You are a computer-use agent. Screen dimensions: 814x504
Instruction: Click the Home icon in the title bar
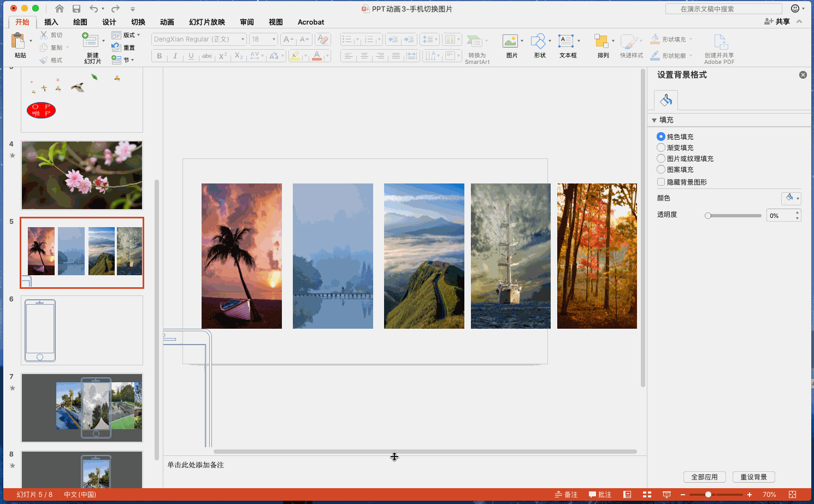point(60,9)
